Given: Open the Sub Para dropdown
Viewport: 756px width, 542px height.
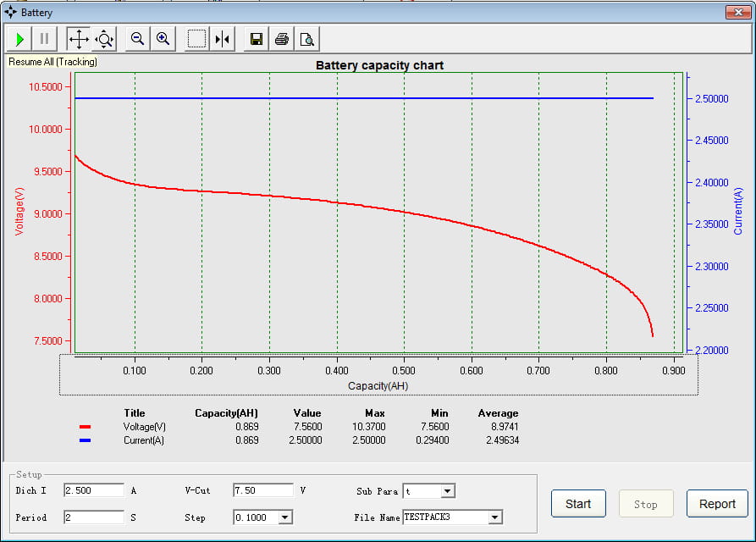Looking at the screenshot, I should [x=448, y=491].
